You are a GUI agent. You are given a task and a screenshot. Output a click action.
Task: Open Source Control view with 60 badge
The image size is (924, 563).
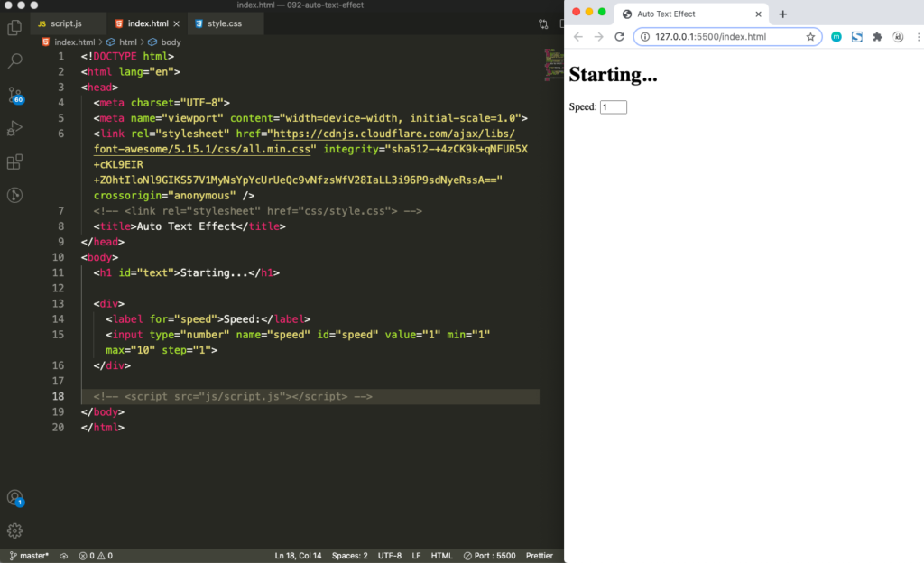pyautogui.click(x=14, y=95)
